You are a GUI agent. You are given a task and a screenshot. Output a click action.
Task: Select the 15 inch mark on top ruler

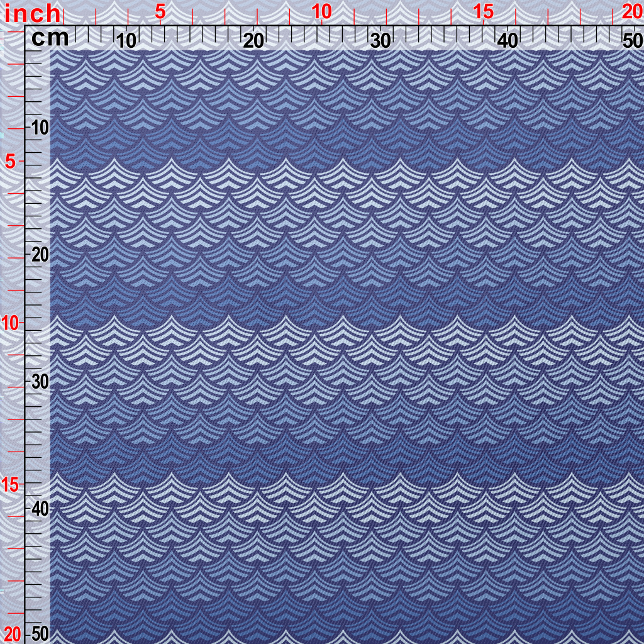[483, 11]
